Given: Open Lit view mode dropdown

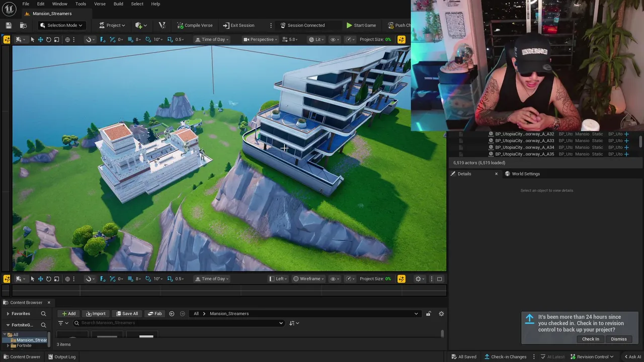Looking at the screenshot, I should [x=316, y=39].
